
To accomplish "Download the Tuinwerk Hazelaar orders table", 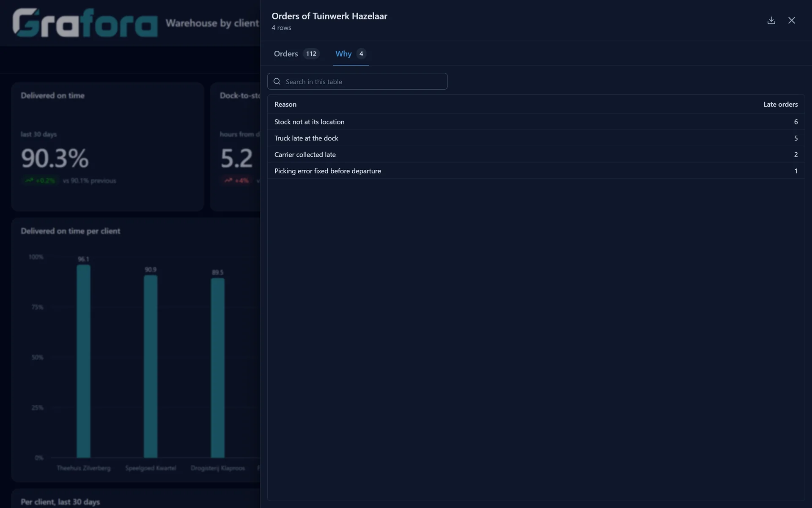I will tap(771, 20).
